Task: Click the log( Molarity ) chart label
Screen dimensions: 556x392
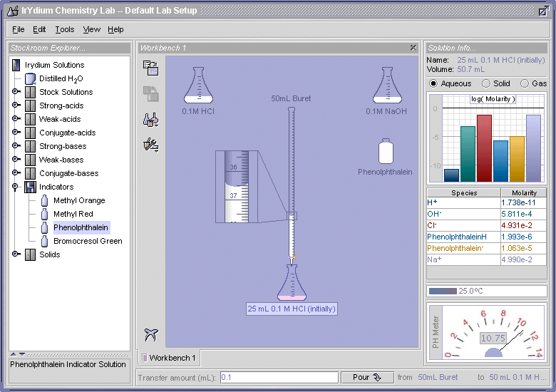Action: (493, 99)
